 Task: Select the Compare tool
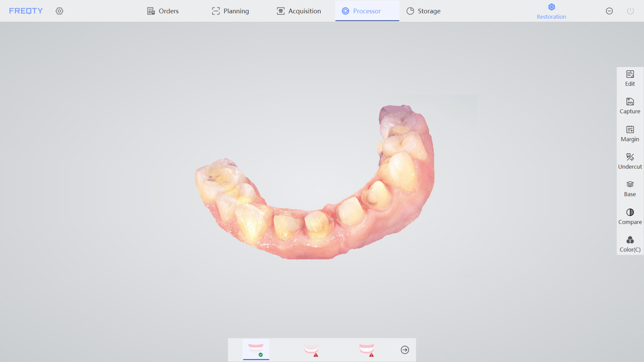pos(630,217)
